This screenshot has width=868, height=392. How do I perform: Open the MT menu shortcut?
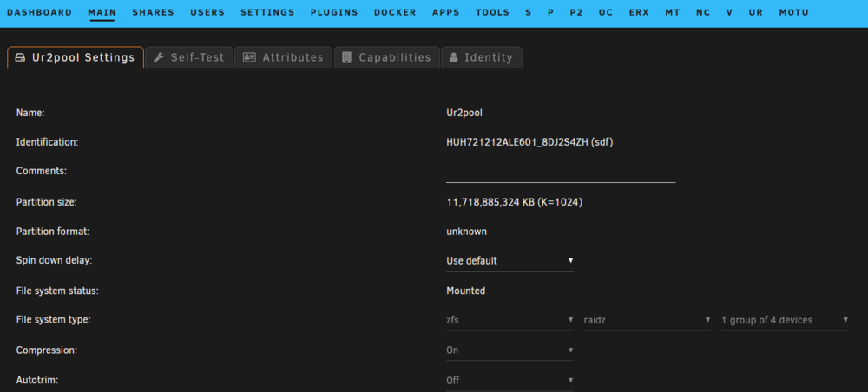673,12
